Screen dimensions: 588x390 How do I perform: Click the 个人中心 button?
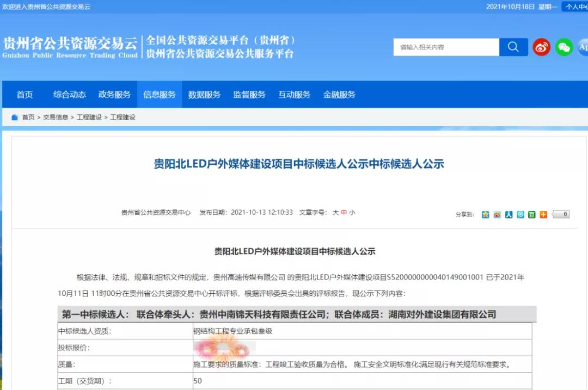point(575,7)
